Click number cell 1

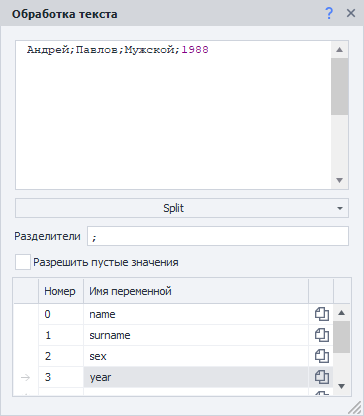[61, 335]
